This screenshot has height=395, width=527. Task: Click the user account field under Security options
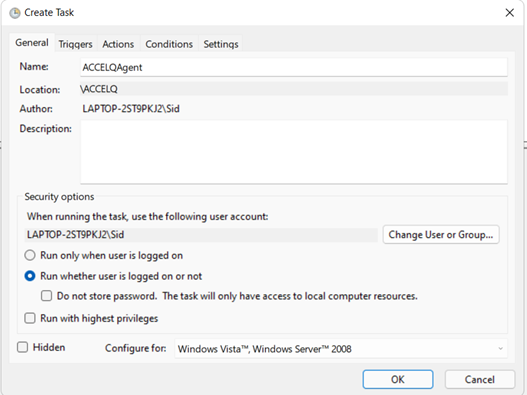click(201, 235)
